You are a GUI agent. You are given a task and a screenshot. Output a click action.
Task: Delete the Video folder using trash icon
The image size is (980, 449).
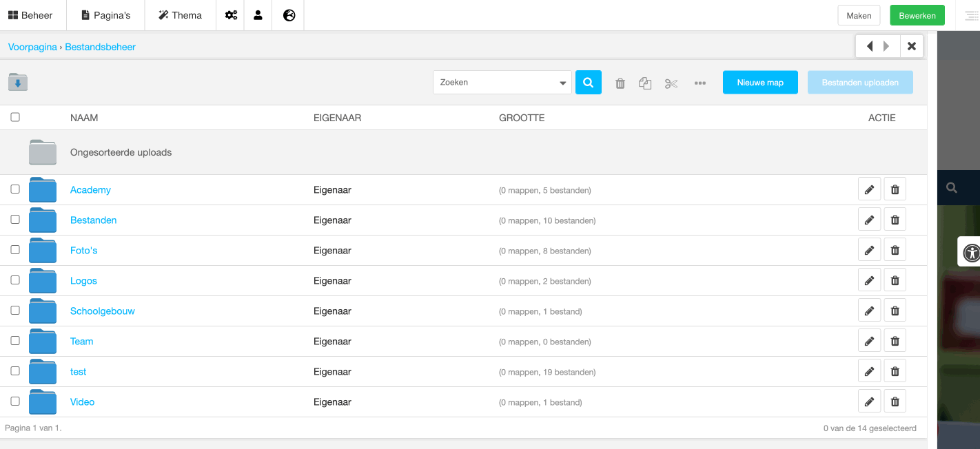click(x=895, y=402)
